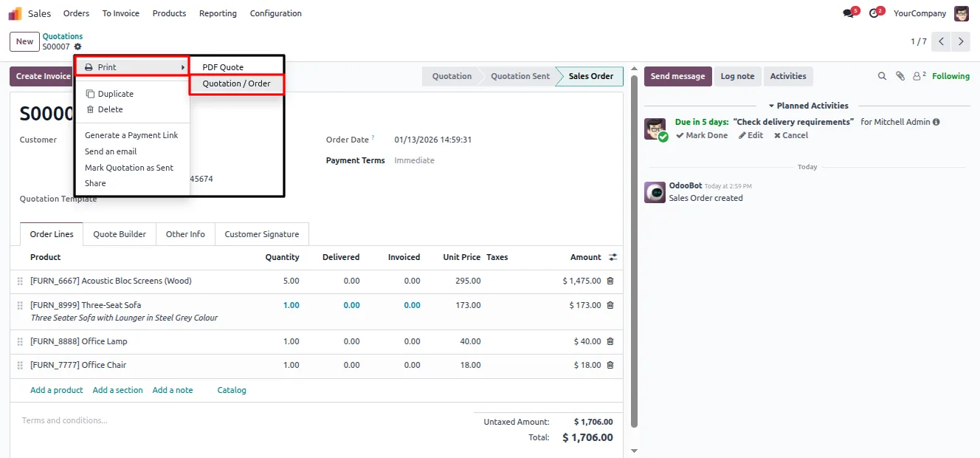
Task: Grab the drag handle for Office Lamp
Action: pyautogui.click(x=21, y=341)
